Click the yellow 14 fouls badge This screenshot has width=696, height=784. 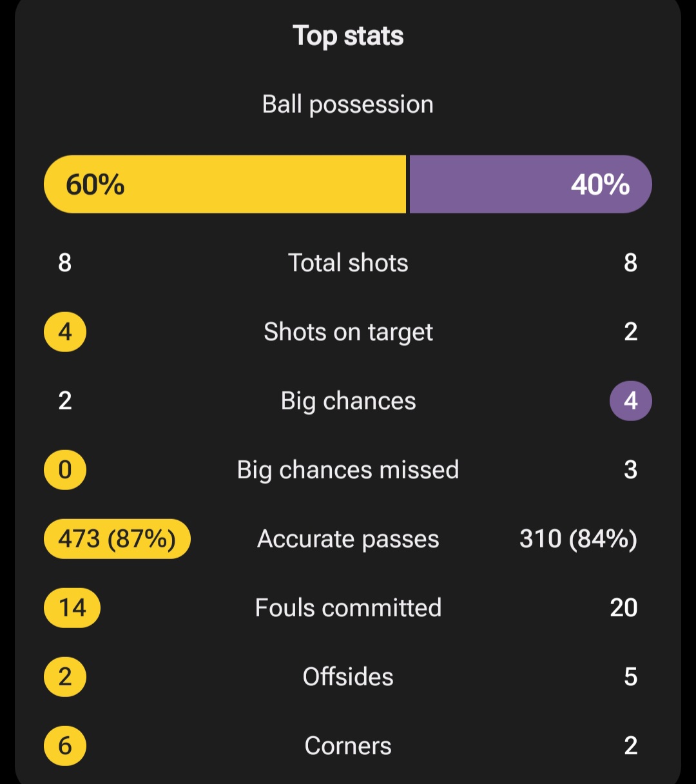[x=72, y=608]
